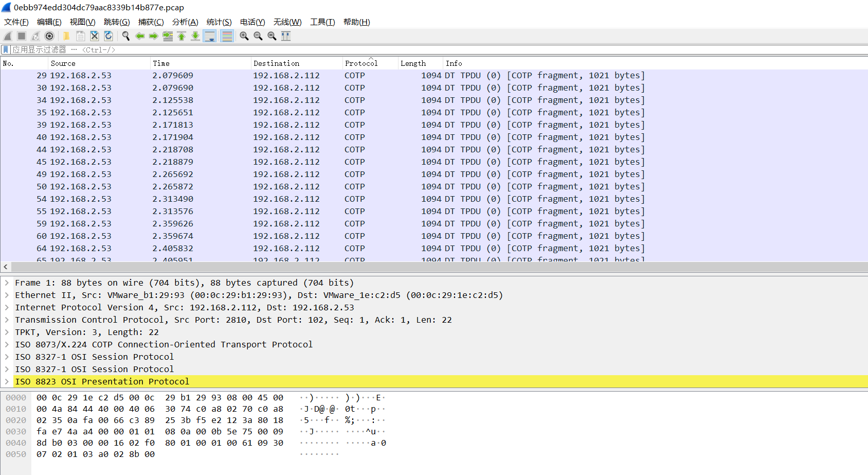Open the find packet search tool

(x=126, y=36)
